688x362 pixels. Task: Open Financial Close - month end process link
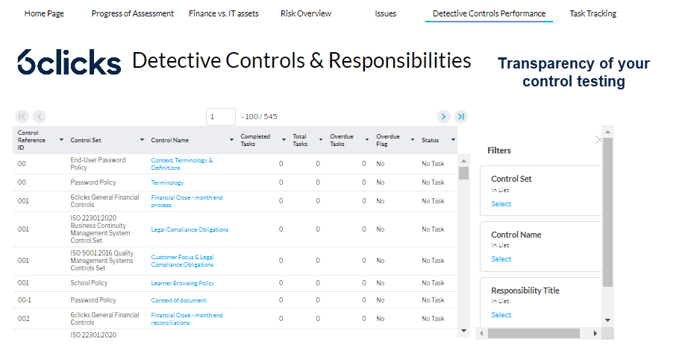186,201
